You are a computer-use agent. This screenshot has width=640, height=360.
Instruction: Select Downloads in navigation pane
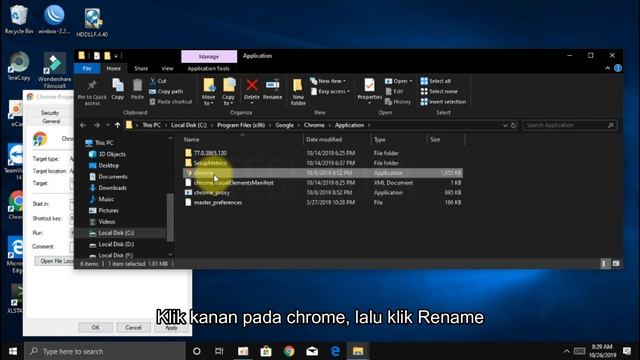coord(112,188)
